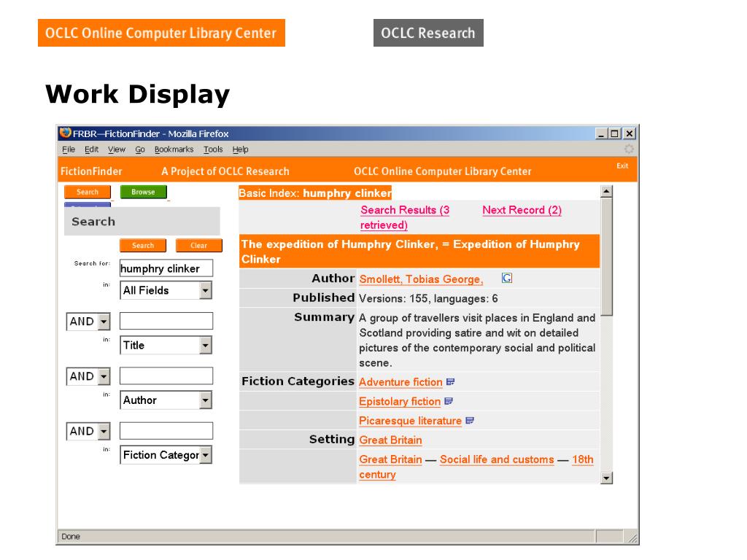747x560 pixels.
Task: Click the Basic Index: humphry clinker heading
Action: click(x=315, y=192)
